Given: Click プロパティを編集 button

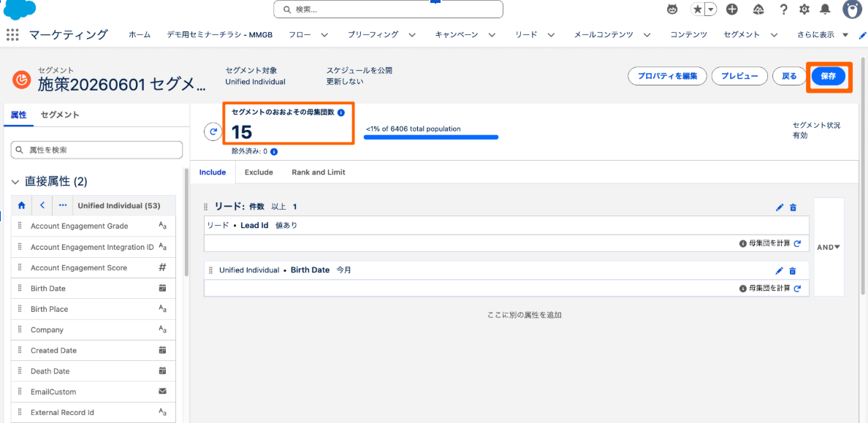Looking at the screenshot, I should pyautogui.click(x=667, y=76).
